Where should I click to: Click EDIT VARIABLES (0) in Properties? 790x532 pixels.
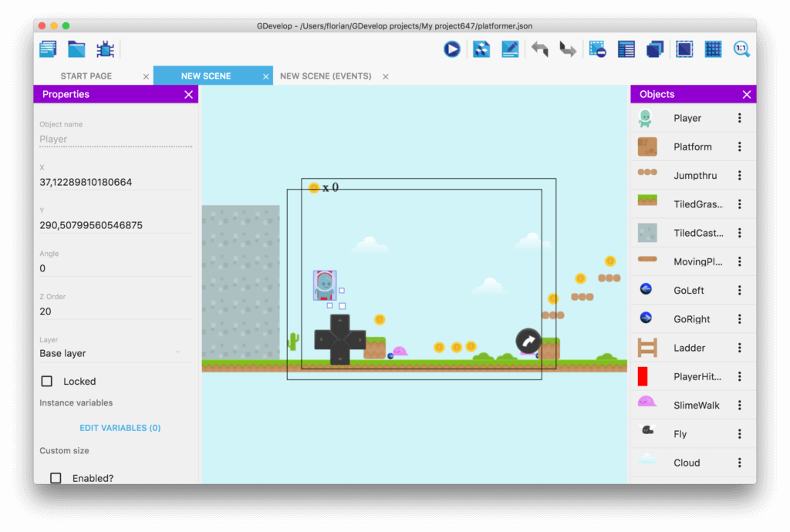pos(120,427)
